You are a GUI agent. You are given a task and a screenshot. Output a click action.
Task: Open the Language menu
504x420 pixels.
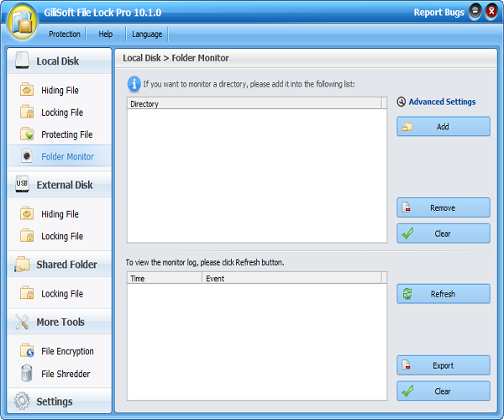147,34
